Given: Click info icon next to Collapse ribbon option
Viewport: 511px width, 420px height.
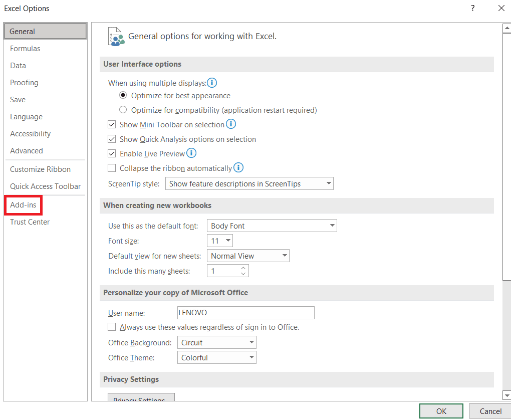Looking at the screenshot, I should 238,168.
